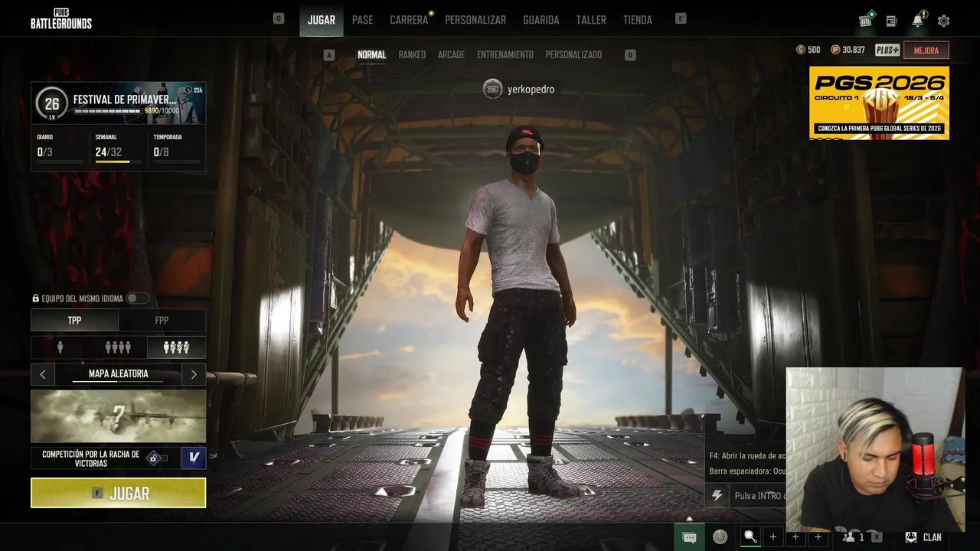Click the level 26 badge

51,104
